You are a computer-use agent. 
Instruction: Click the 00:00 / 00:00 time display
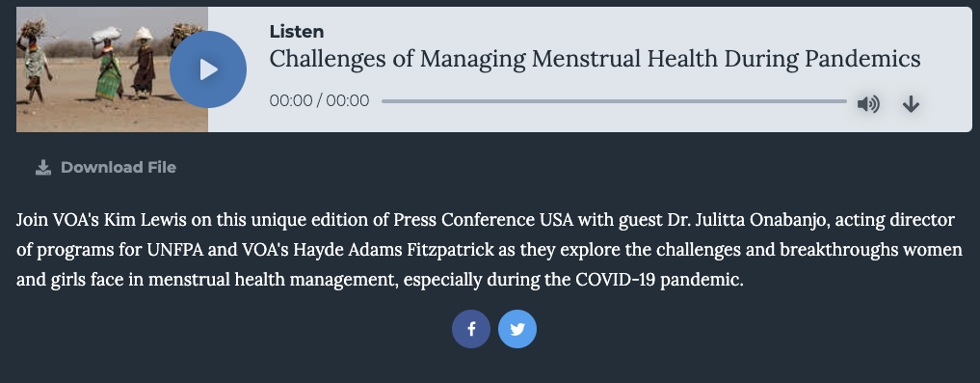(319, 100)
